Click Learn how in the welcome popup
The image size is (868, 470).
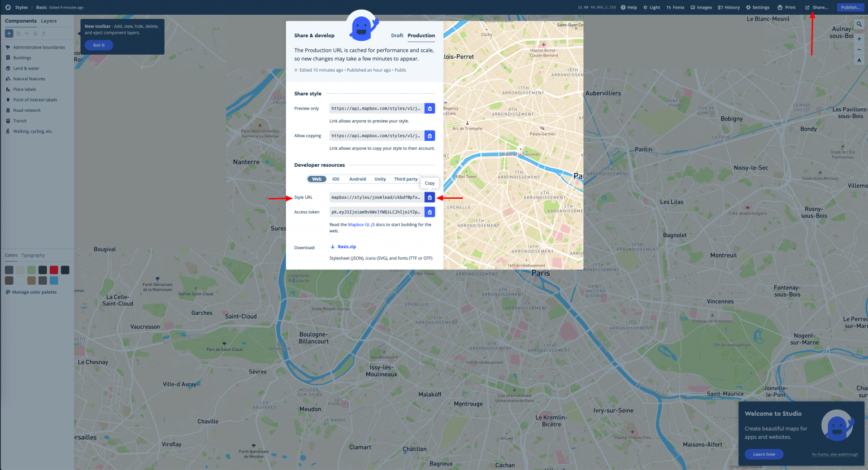[x=763, y=454]
